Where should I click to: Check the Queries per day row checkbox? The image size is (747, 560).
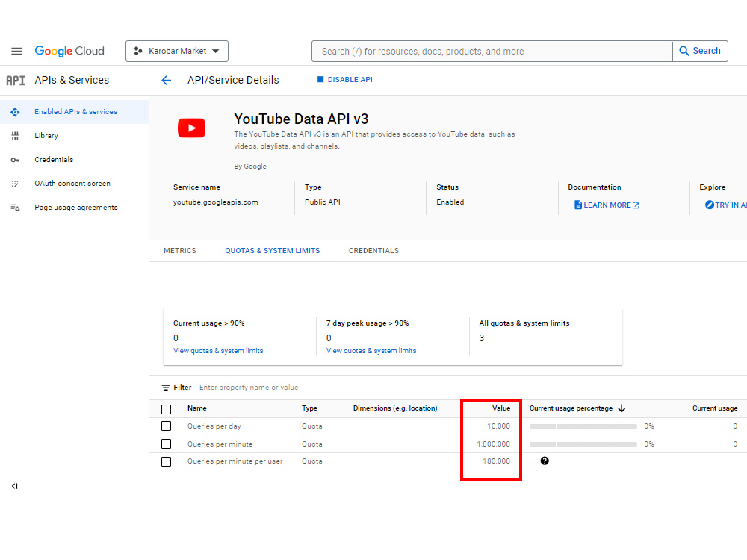tap(166, 426)
